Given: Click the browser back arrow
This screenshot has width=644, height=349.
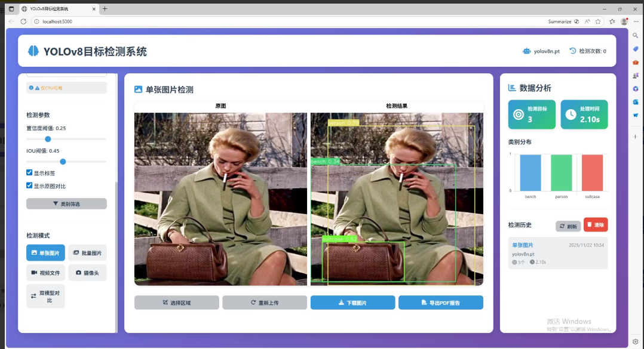Looking at the screenshot, I should pos(11,21).
